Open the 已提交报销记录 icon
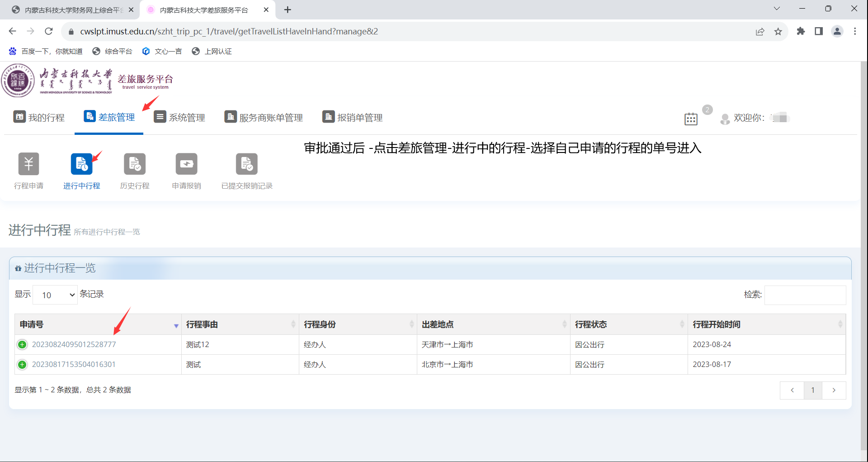Viewport: 868px width, 462px height. 246,164
